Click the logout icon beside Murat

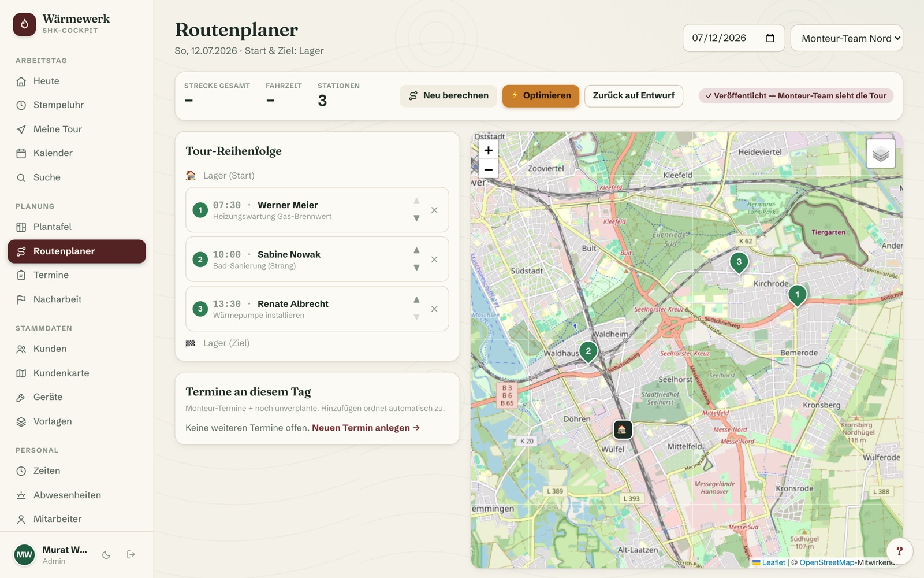(131, 554)
